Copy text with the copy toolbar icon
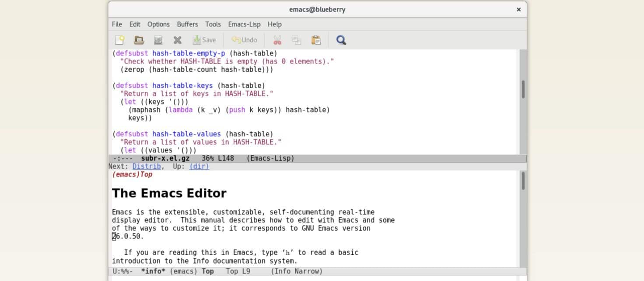 297,40
